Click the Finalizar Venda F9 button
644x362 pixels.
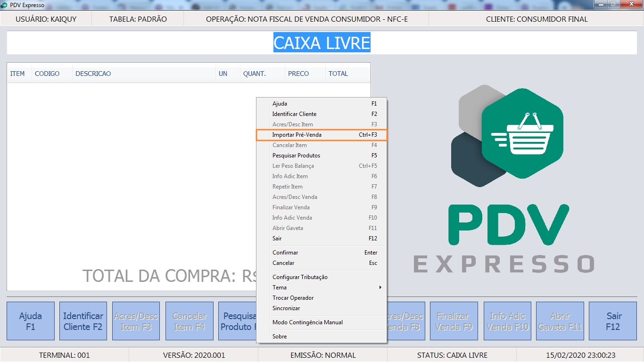[x=454, y=321]
